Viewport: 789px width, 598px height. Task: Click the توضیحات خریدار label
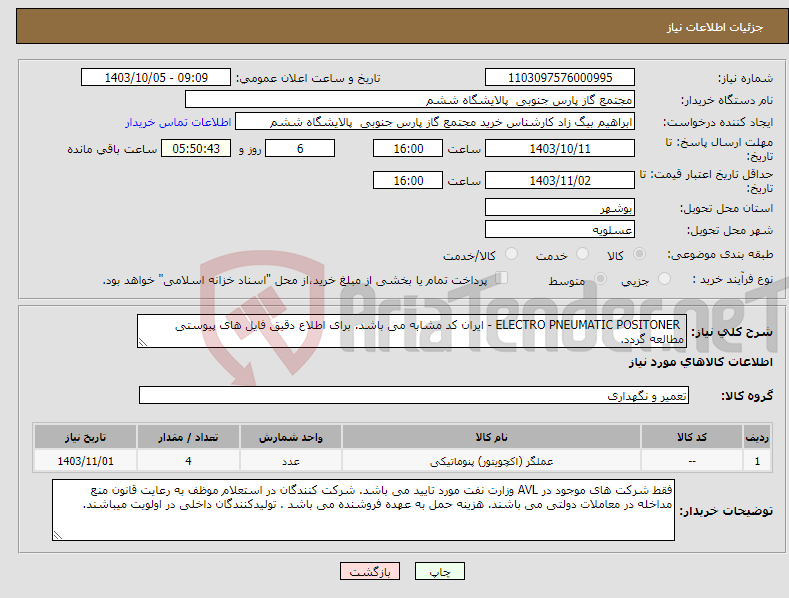point(726,511)
